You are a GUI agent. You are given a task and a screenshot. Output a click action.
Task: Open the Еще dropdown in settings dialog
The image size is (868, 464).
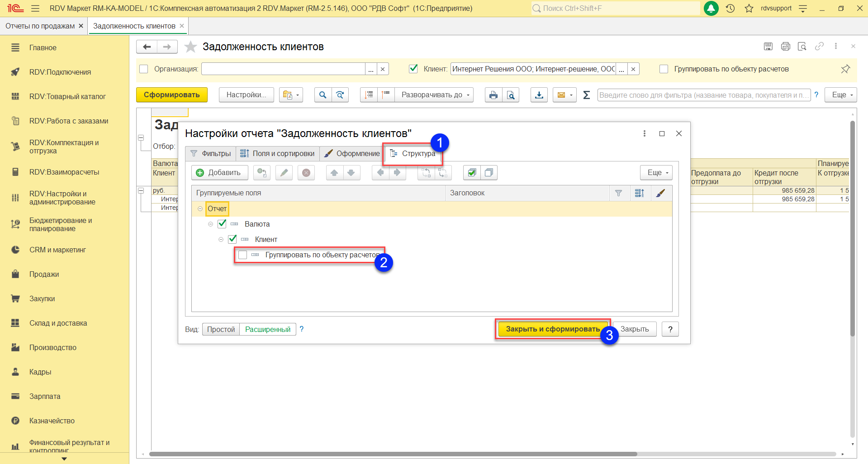pos(656,173)
